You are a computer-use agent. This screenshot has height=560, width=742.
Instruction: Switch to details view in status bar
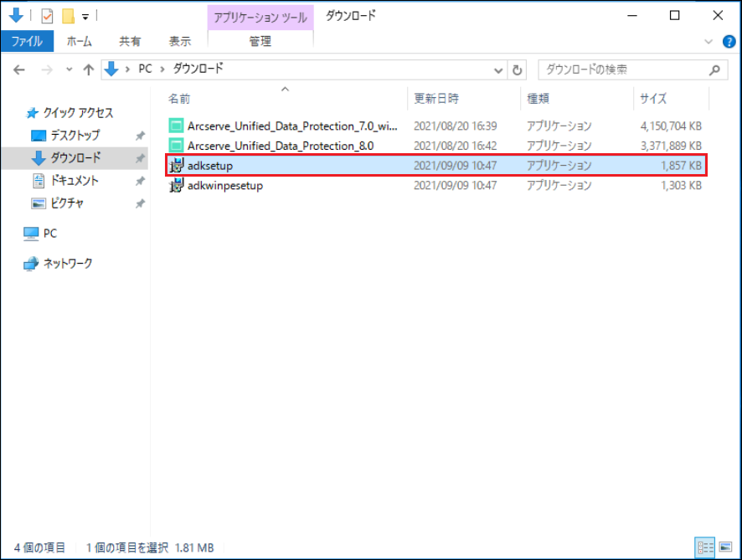[x=705, y=547]
